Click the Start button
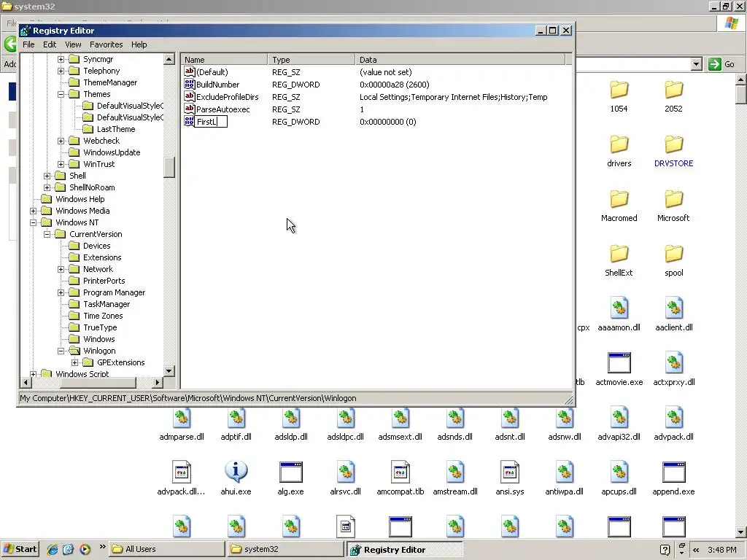This screenshot has width=747, height=560. tap(20, 549)
